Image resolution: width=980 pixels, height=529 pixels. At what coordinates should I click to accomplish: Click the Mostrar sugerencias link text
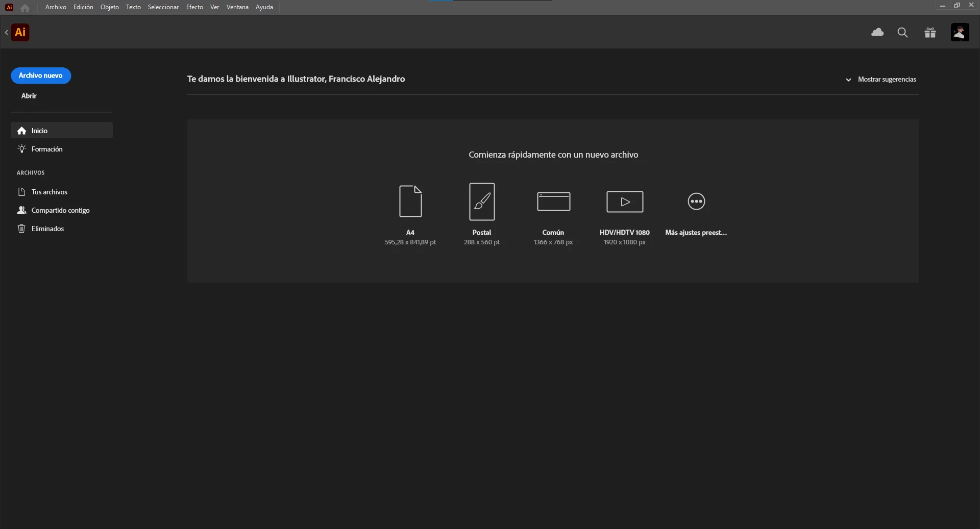[887, 80]
